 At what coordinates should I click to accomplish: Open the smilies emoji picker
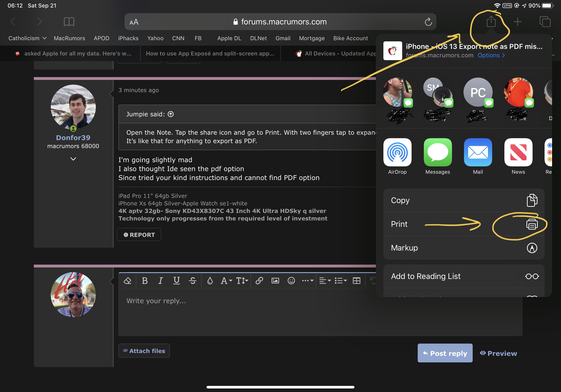(x=291, y=281)
